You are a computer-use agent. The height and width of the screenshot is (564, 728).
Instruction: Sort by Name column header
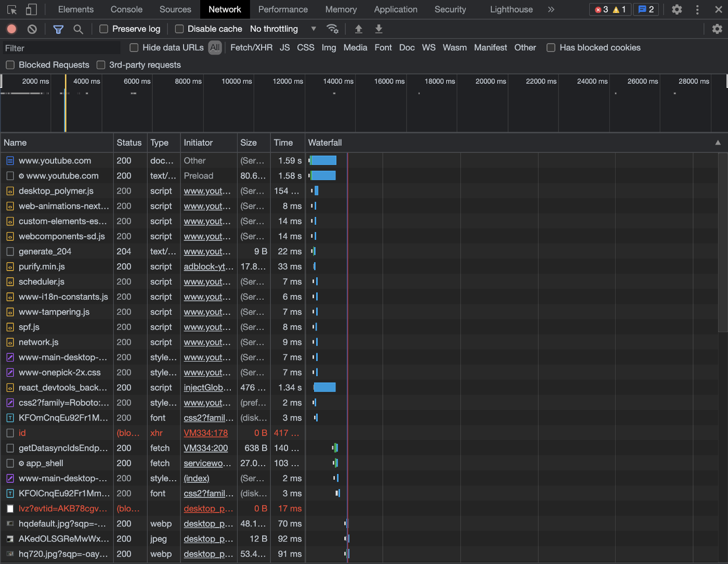point(57,143)
